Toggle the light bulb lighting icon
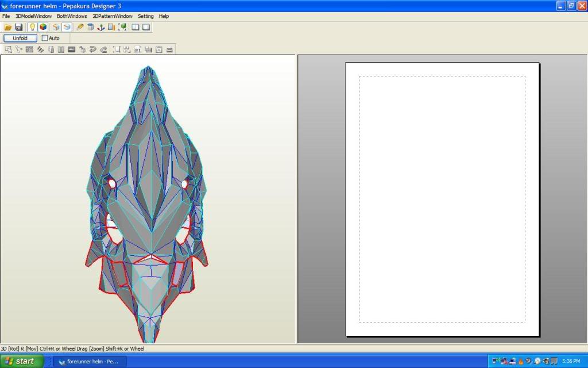 (32, 27)
